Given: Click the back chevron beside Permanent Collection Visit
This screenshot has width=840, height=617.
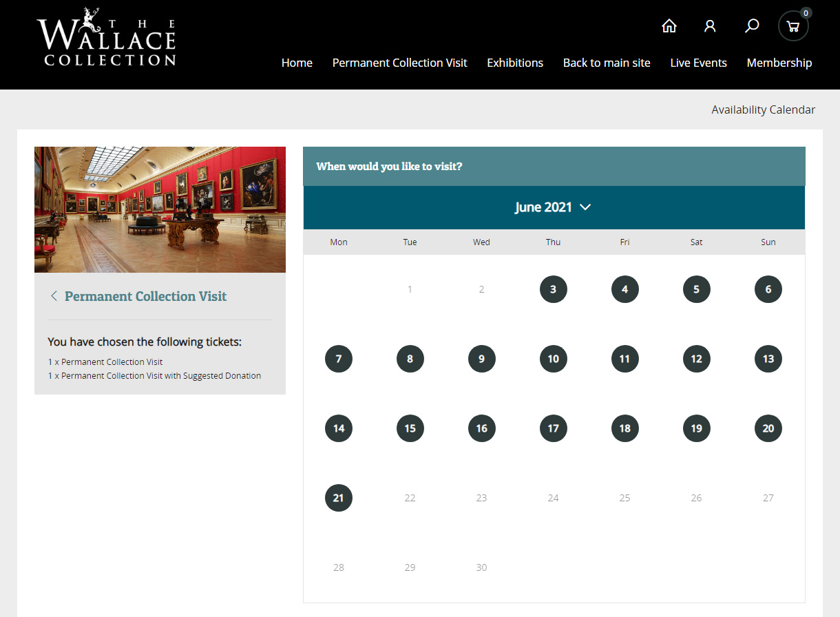Looking at the screenshot, I should coord(54,296).
